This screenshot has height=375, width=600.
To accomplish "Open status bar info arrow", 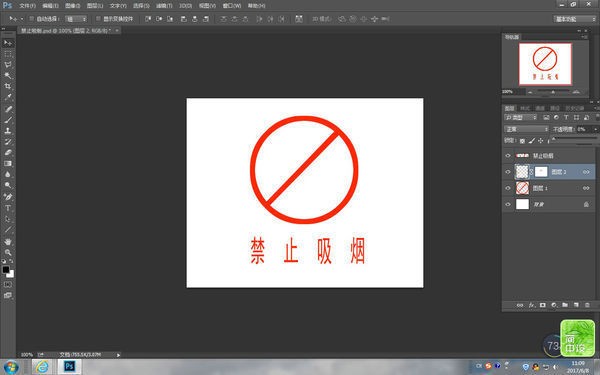I will click(118, 355).
